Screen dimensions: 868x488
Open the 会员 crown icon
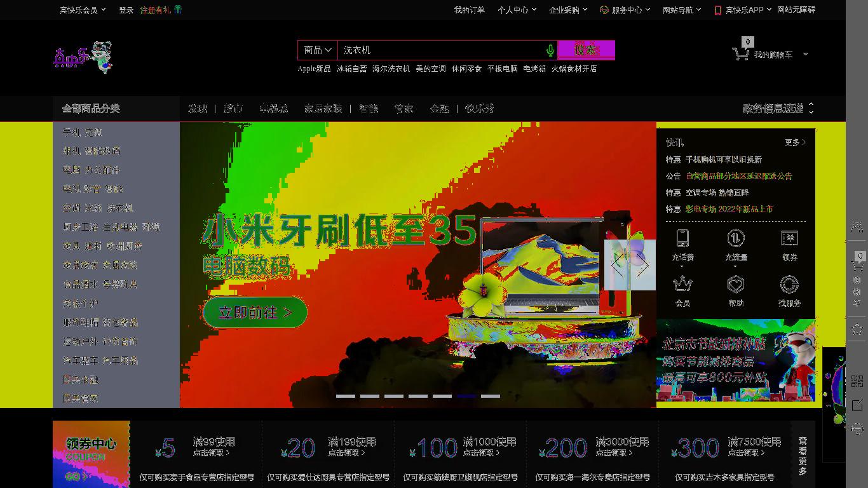click(x=682, y=284)
